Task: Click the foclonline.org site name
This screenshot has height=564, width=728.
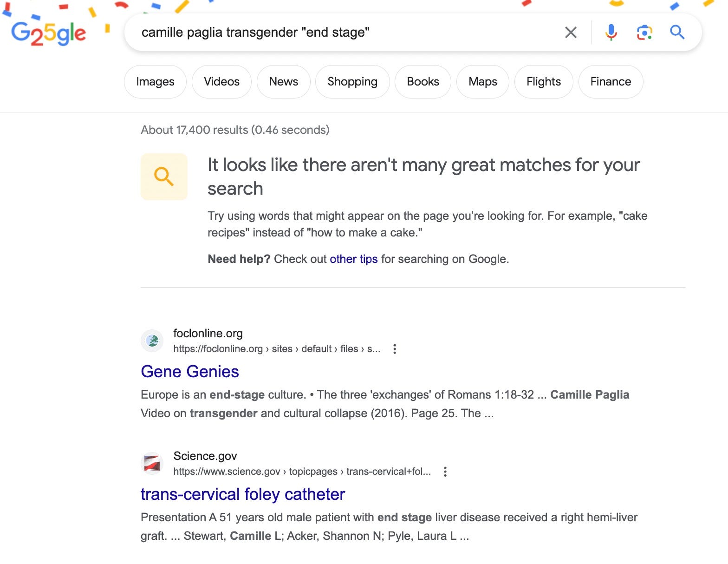Action: (x=208, y=334)
